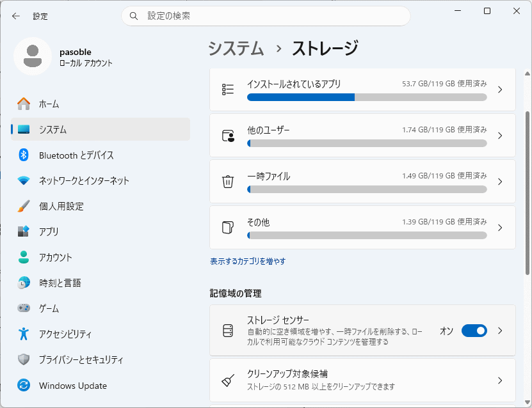This screenshot has width=532, height=408.
Task: Click the ゲーム controller icon
Action: coord(24,308)
